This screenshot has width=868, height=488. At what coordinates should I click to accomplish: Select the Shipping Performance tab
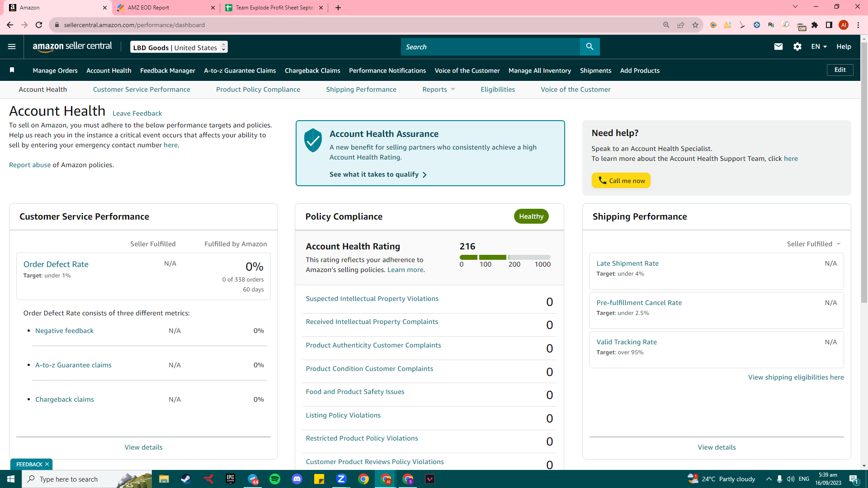[361, 89]
